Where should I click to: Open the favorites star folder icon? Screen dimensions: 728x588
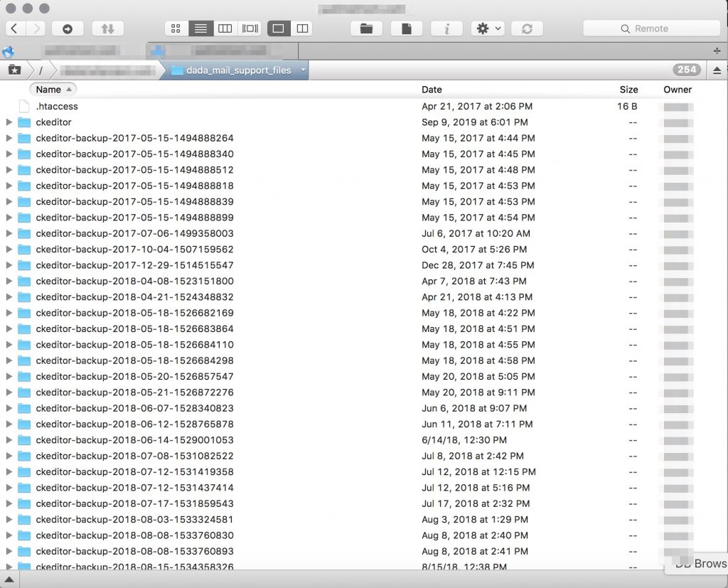[x=14, y=70]
